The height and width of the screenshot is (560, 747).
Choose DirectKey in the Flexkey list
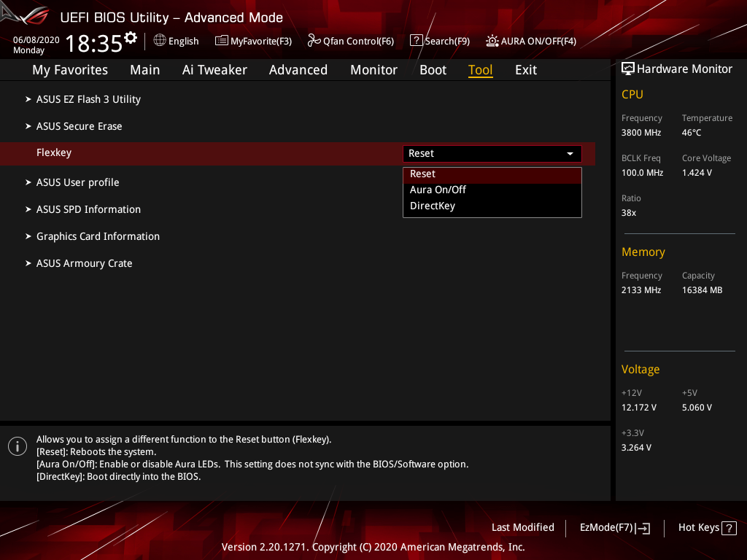492,206
